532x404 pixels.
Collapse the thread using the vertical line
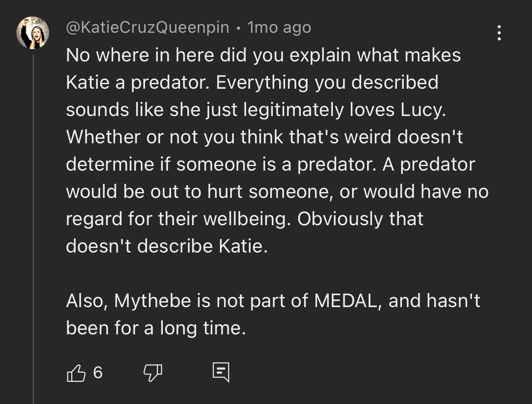[x=33, y=227]
